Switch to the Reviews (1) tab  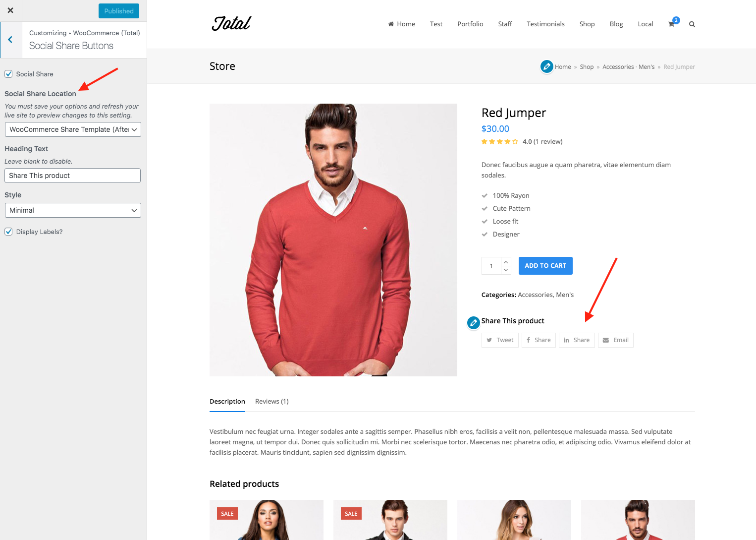click(272, 402)
